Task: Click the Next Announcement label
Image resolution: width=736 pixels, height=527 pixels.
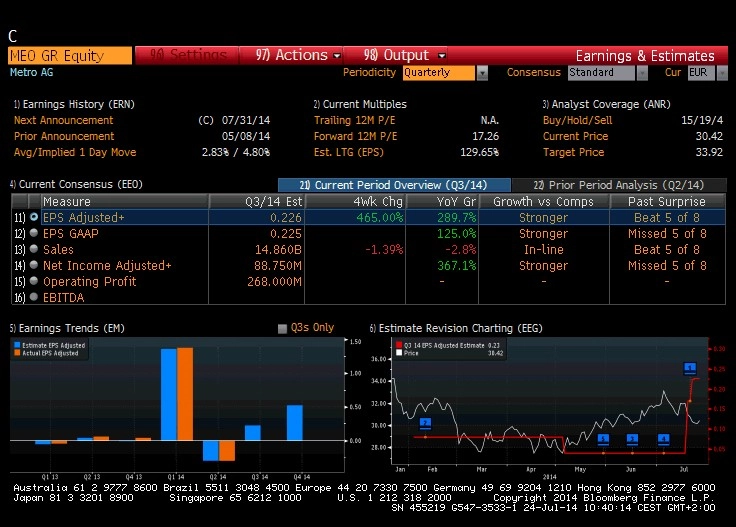Action: 63,120
